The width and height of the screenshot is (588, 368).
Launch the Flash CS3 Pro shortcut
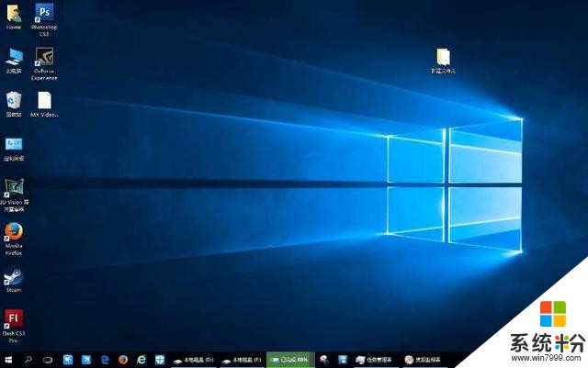pyautogui.click(x=14, y=326)
